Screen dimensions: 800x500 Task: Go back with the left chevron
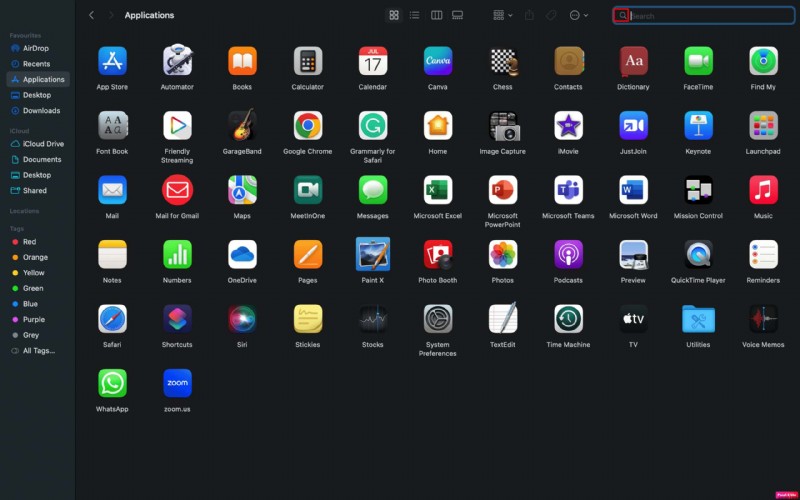tap(91, 15)
